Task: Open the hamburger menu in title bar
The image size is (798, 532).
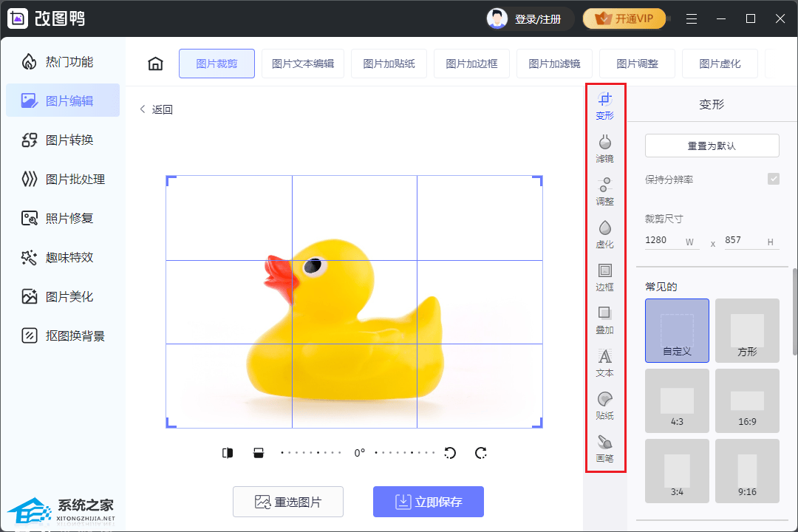Action: pyautogui.click(x=692, y=18)
